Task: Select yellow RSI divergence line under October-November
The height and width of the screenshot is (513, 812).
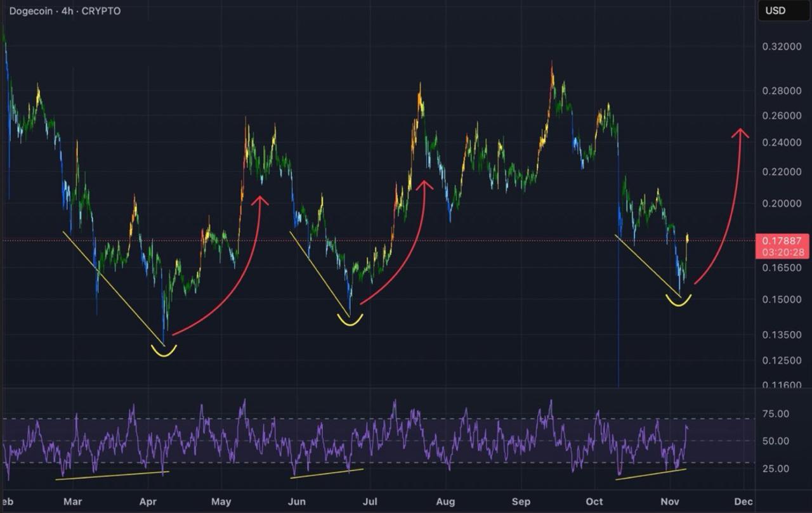Action: 650,474
